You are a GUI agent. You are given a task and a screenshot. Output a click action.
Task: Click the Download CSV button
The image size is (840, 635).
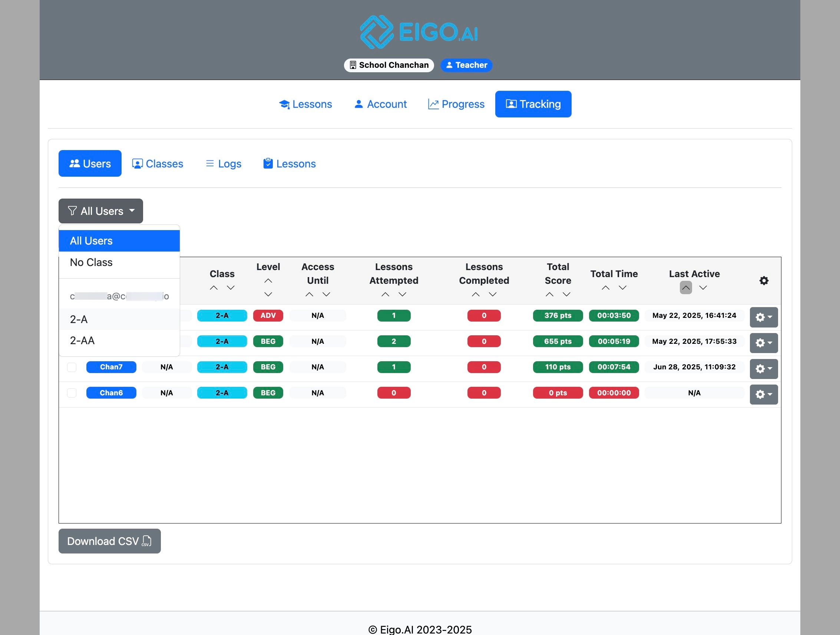110,541
